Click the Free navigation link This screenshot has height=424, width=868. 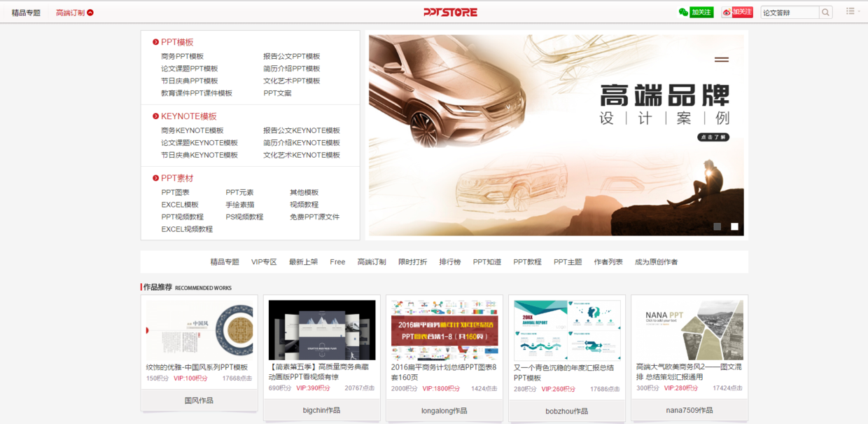pos(337,261)
